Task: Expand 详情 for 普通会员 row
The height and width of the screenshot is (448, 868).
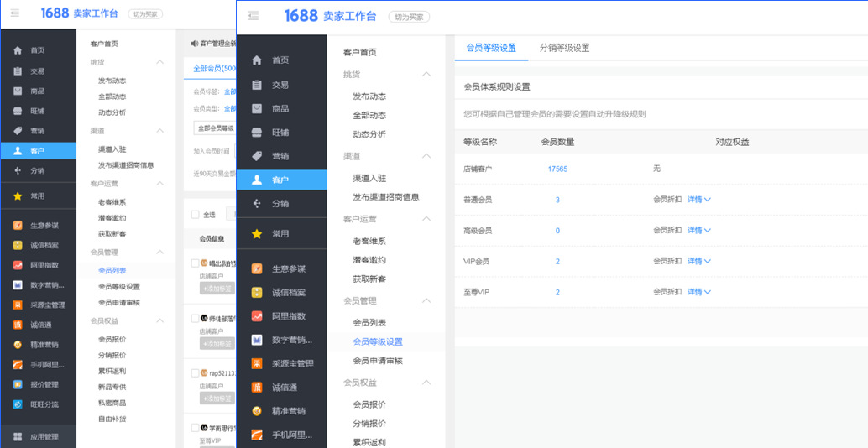Action: point(698,199)
